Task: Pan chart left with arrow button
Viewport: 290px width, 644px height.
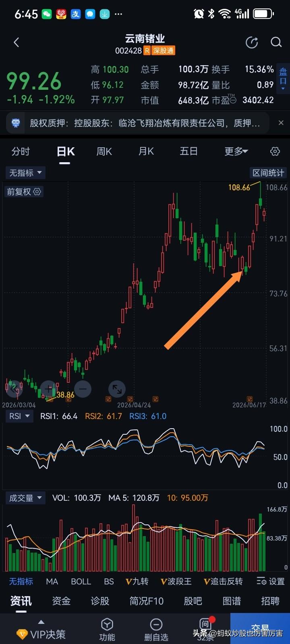Action: click(14, 389)
